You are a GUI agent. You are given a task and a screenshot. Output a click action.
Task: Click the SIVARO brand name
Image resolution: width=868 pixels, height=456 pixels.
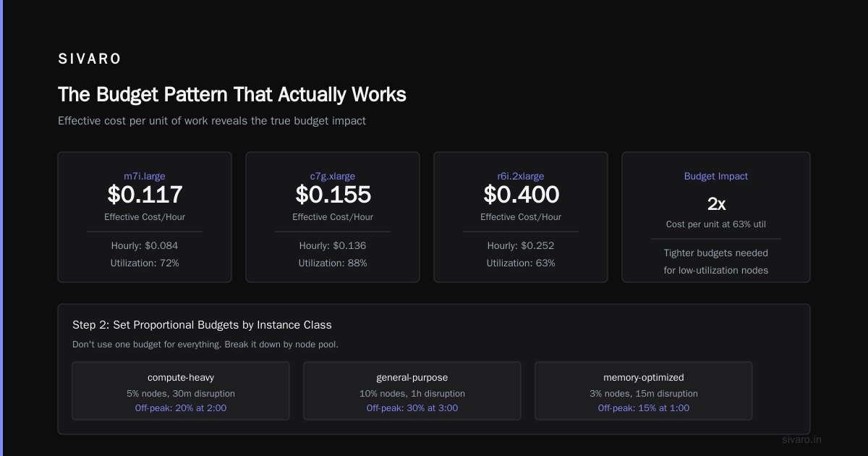click(90, 59)
